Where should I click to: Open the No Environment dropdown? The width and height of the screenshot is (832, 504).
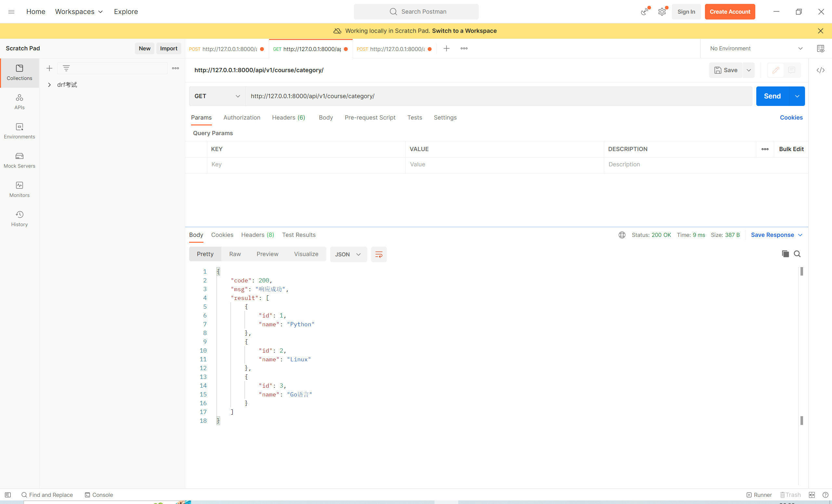coord(756,49)
